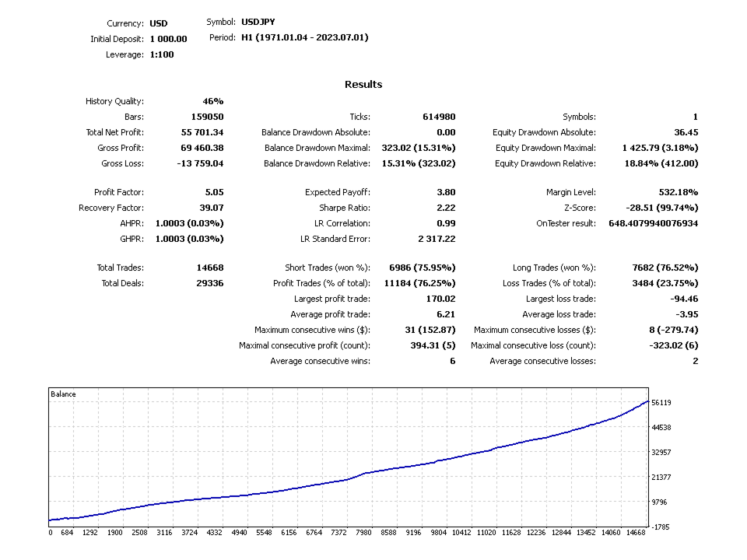Click Average loss trade value -3.95

(x=687, y=315)
